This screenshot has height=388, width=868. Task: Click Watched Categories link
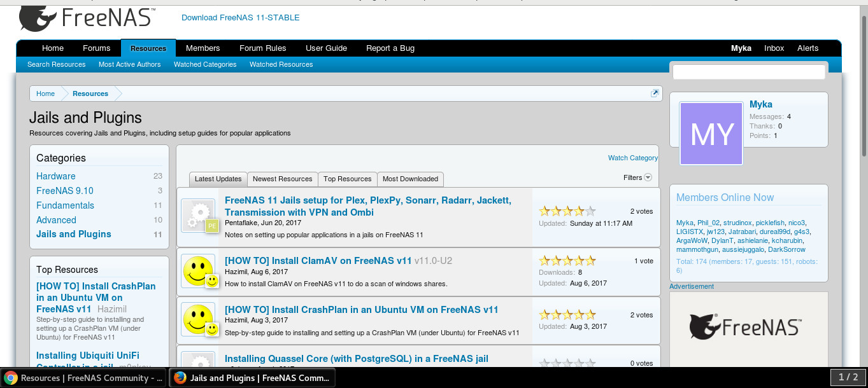[205, 64]
